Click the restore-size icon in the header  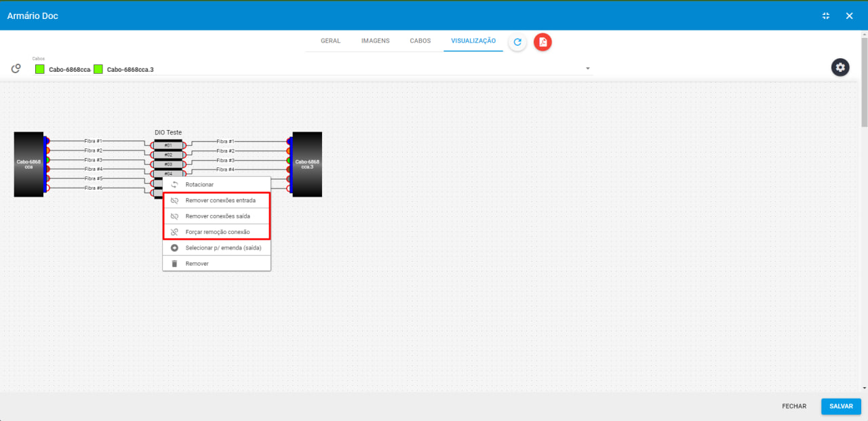826,16
